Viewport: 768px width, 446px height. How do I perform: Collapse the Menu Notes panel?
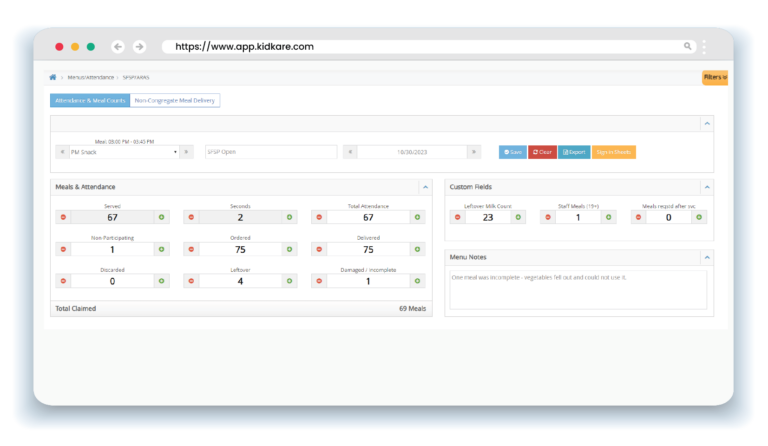708,257
